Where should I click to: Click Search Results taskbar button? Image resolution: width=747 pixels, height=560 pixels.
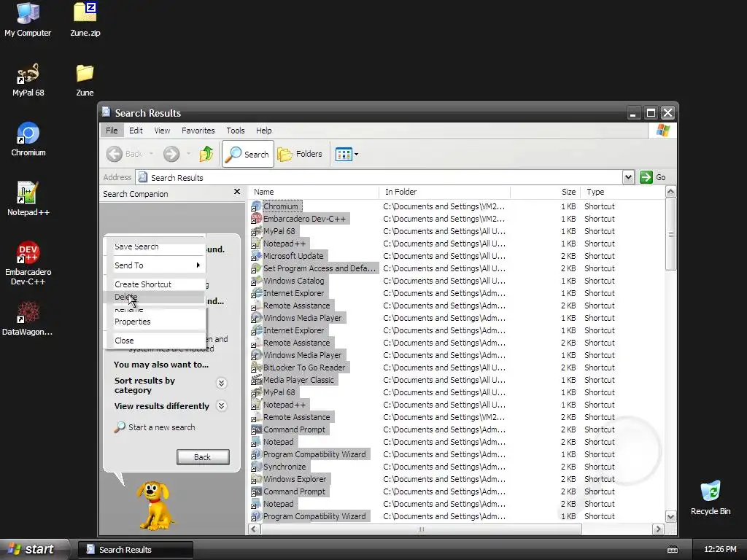click(x=135, y=550)
